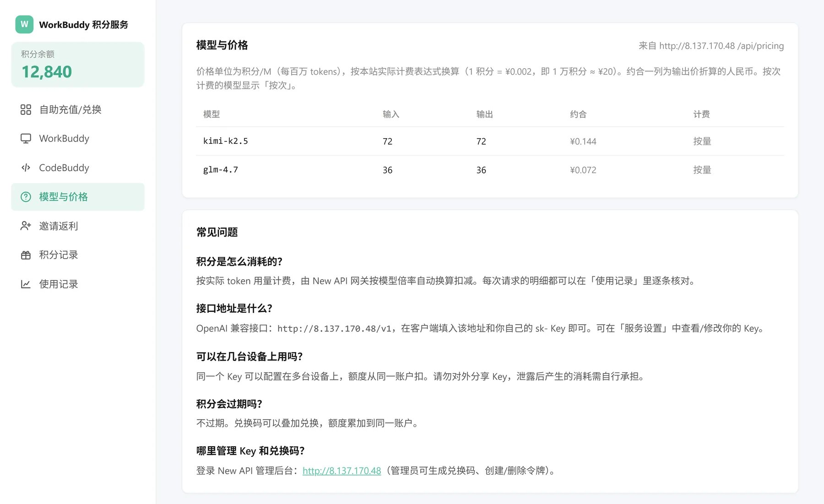Viewport: 824px width, 504px height.
Task: Click the kimi-k2.5 model name cell
Action: (226, 141)
